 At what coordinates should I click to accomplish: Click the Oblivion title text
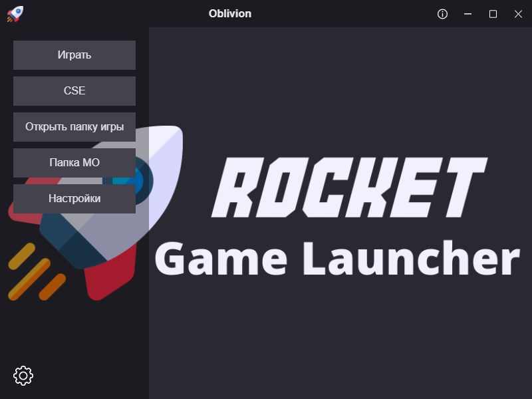pyautogui.click(x=230, y=13)
